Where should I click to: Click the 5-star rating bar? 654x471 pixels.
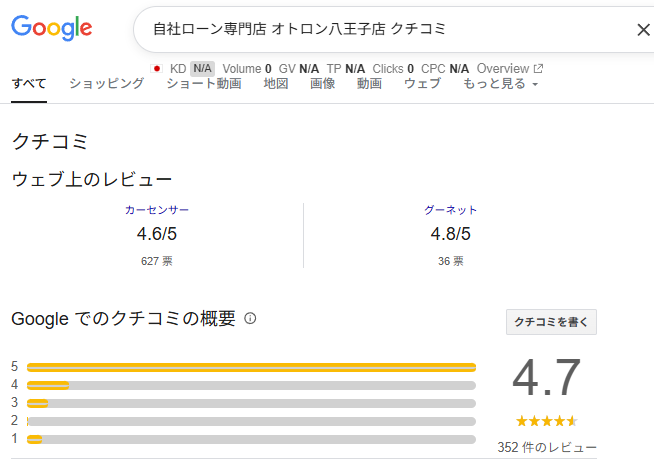(x=252, y=367)
